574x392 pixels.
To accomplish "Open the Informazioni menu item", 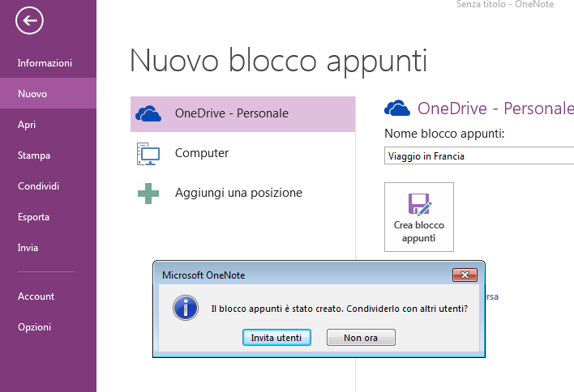I will 45,63.
